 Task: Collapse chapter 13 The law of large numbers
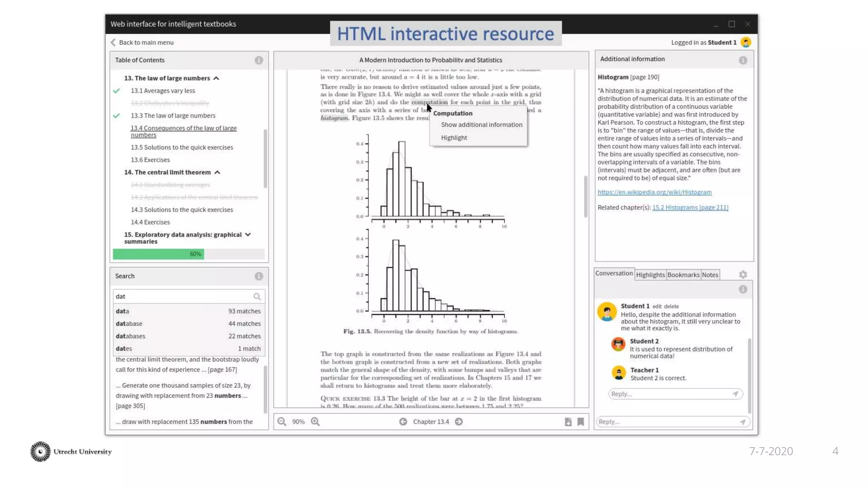[216, 78]
